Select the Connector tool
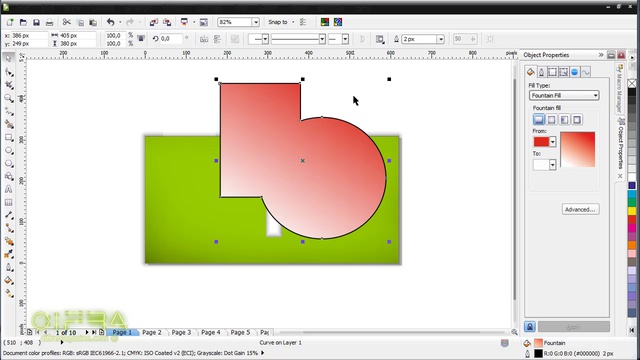Image resolution: width=640 pixels, height=360 pixels. tap(9, 228)
